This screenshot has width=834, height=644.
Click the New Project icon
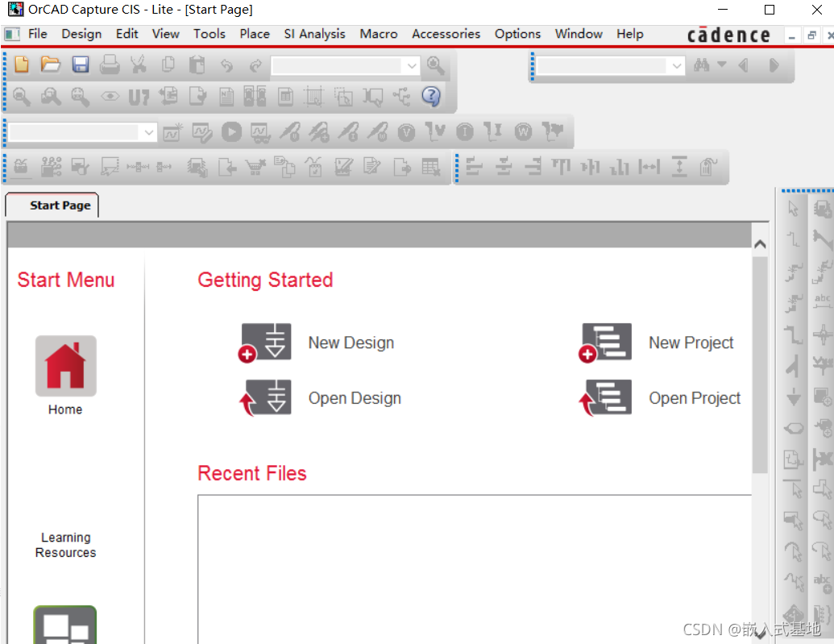pos(605,343)
